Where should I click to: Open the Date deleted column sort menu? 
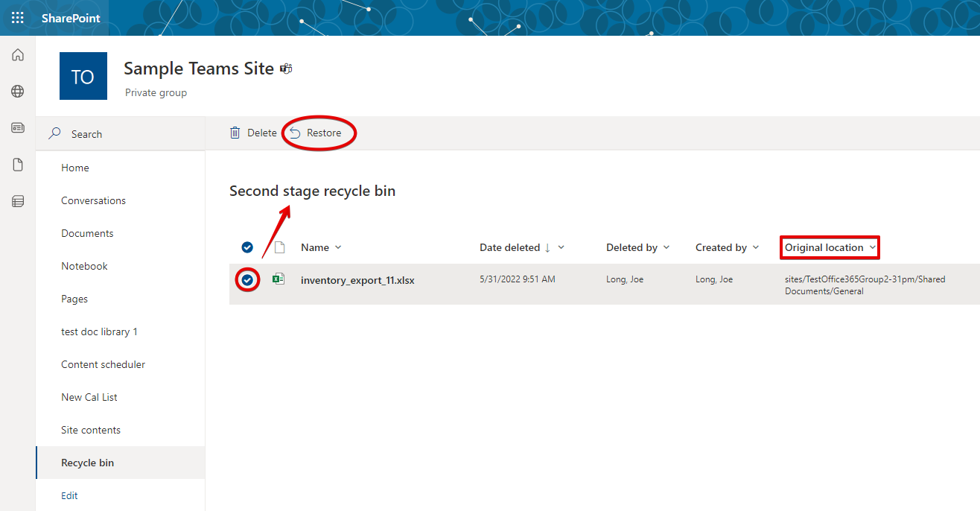[x=521, y=247]
